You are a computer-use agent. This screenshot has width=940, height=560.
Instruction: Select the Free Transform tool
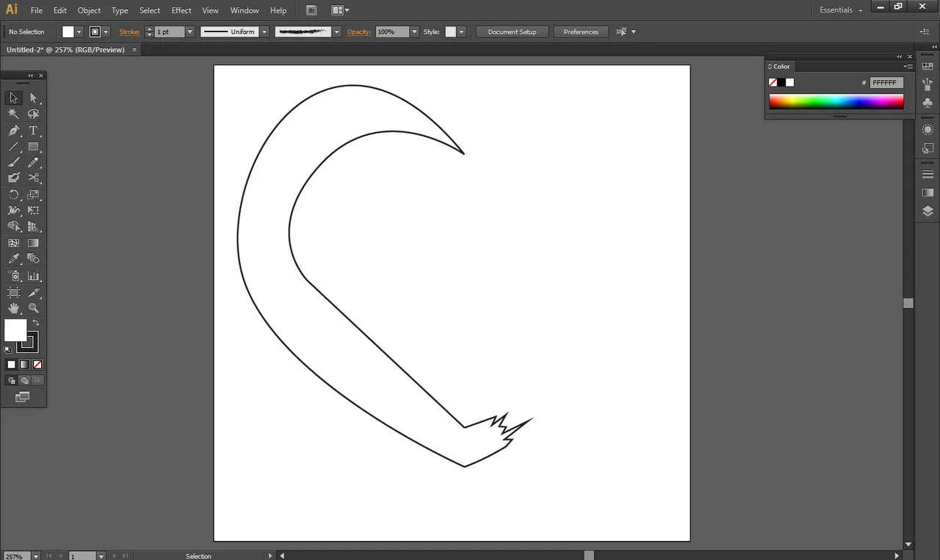tap(33, 211)
